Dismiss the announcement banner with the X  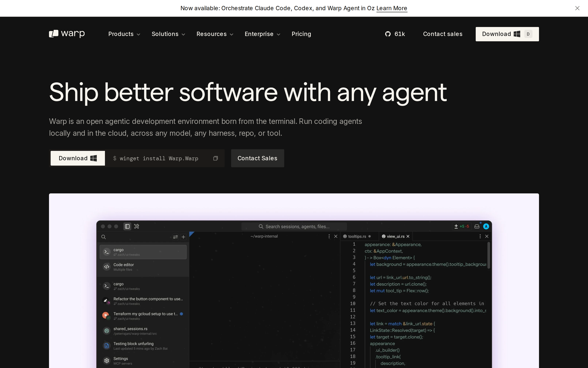(x=577, y=8)
